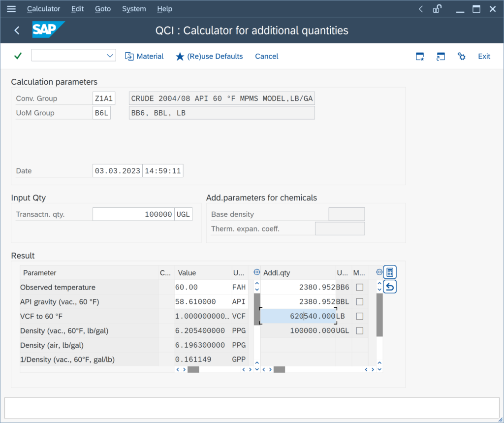Open the Help menu
Viewport: 504px width, 423px height.
click(164, 9)
